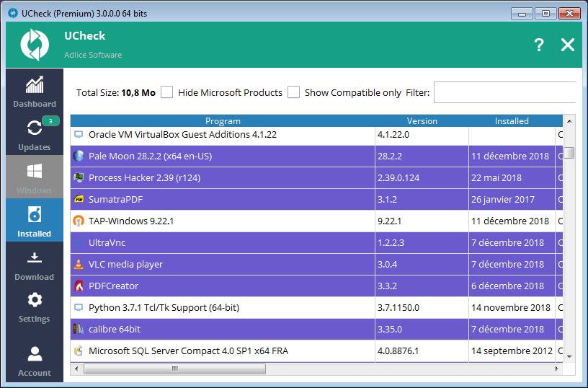Screen dimensions: 588x388
Task: Toggle Show Compatible only checkbox
Action: point(293,92)
